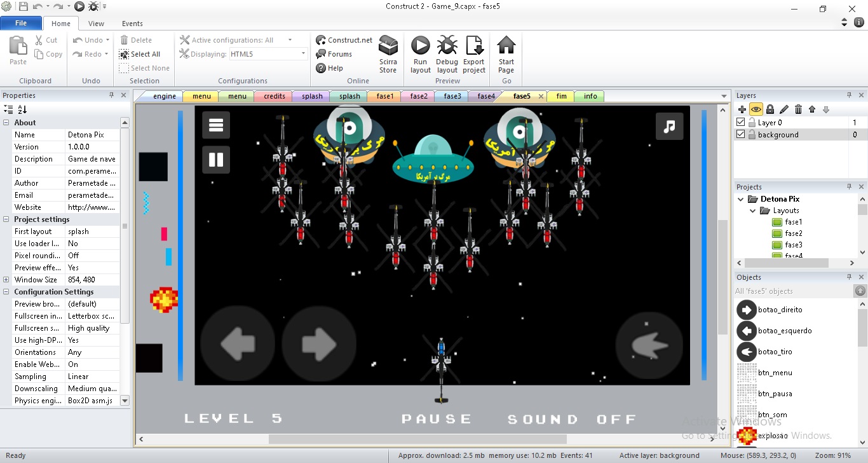
Task: Click the layer lock icon in Layers toolbar
Action: point(770,109)
